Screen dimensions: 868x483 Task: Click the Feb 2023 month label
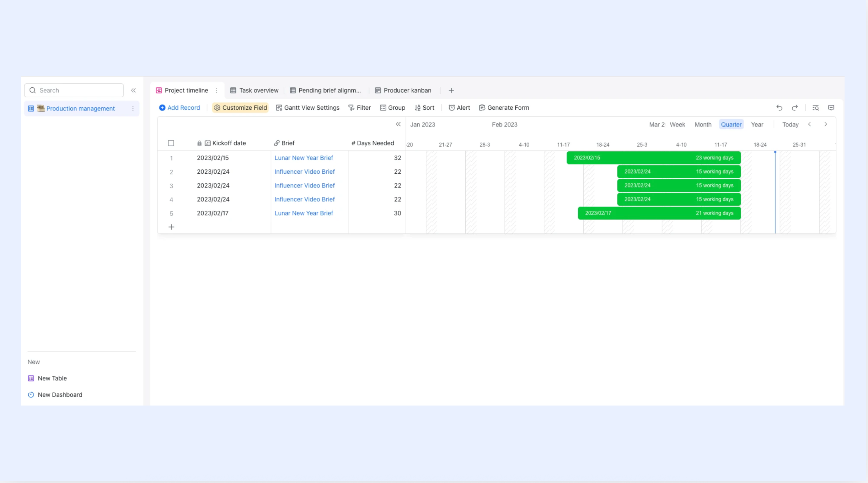(x=504, y=125)
